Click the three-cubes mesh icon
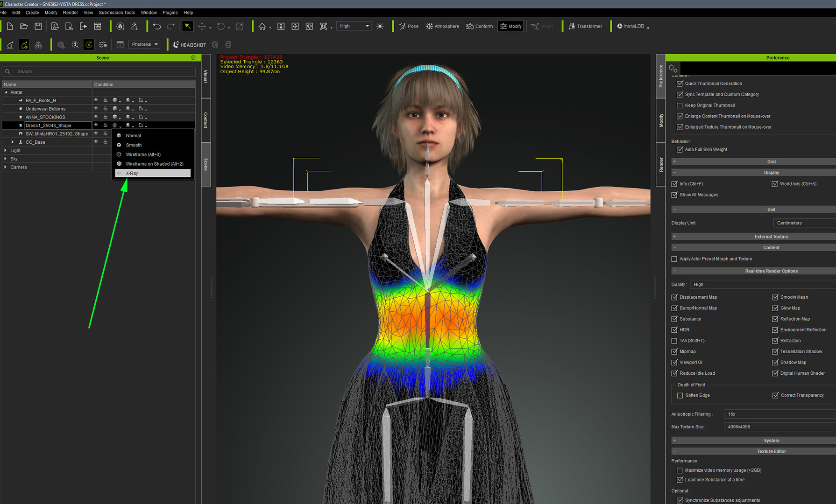 pyautogui.click(x=38, y=45)
